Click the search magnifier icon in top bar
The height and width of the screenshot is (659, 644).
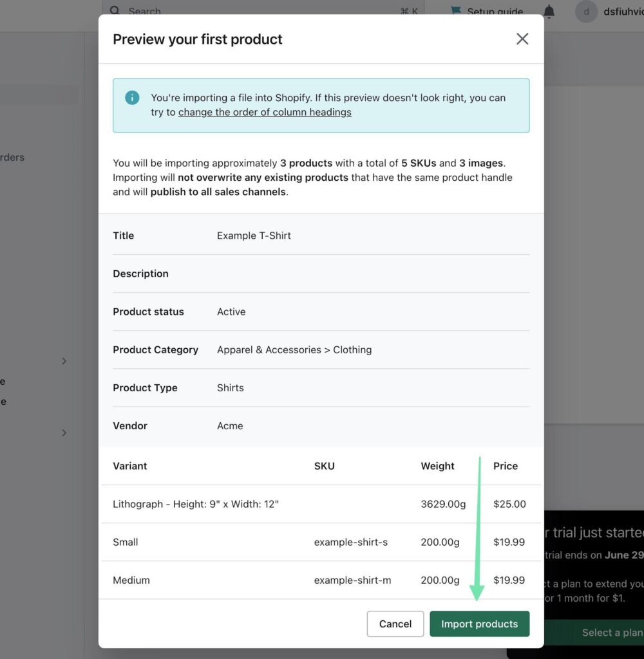[x=115, y=10]
